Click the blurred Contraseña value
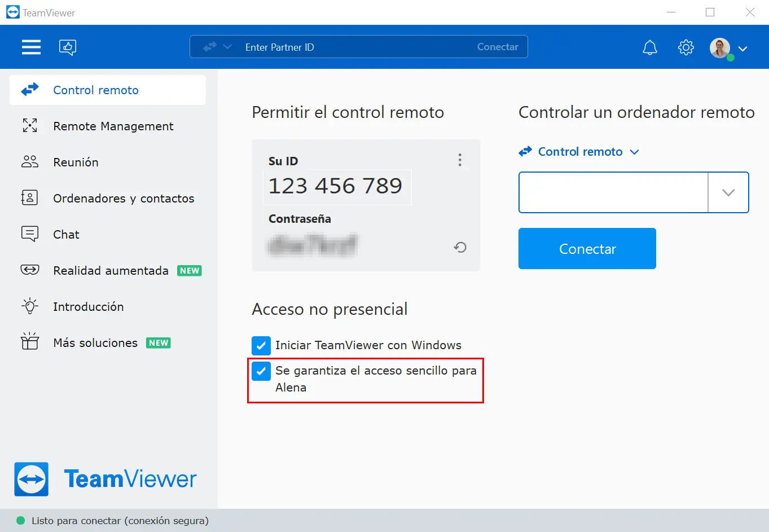The height and width of the screenshot is (532, 769). pyautogui.click(x=312, y=245)
